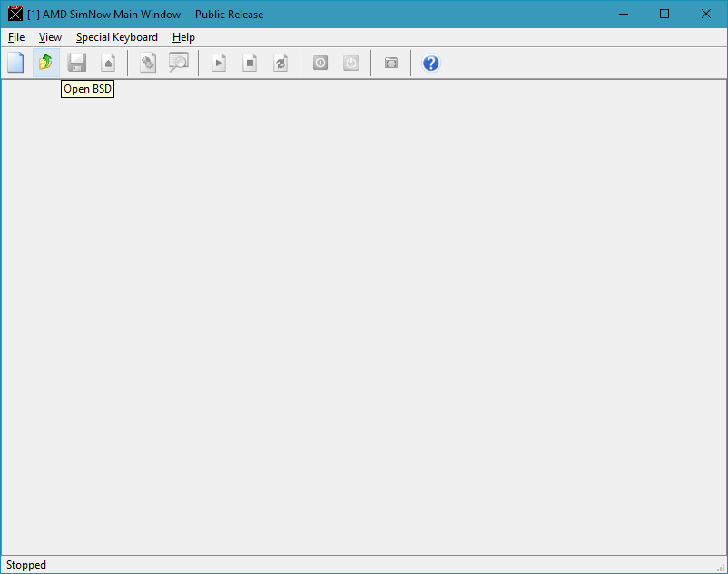The image size is (728, 574).
Task: Click the screen capture toolbar icon
Action: [391, 63]
